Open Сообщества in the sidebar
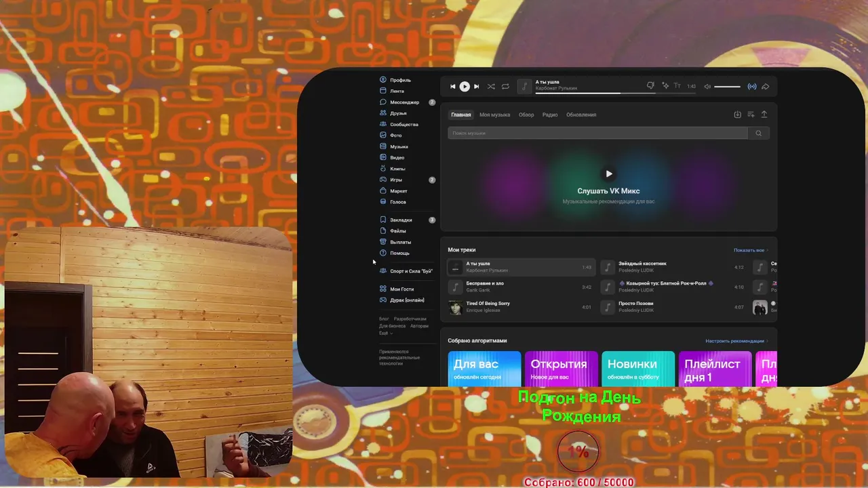Viewport: 868px width, 488px height. pos(399,125)
